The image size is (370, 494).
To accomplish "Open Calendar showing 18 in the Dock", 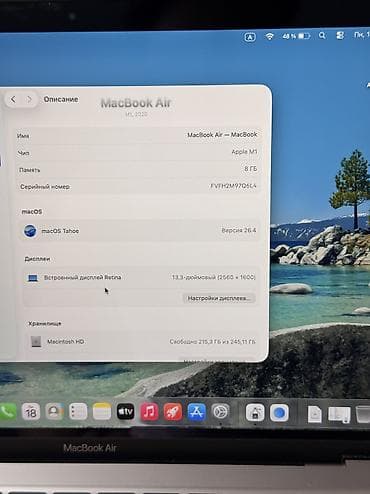I will 31,412.
